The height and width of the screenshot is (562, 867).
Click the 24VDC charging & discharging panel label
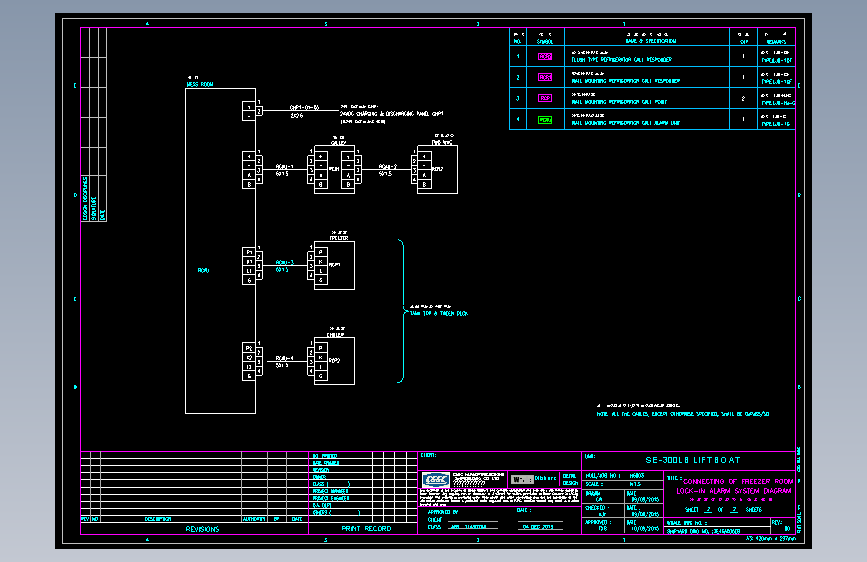pos(391,113)
